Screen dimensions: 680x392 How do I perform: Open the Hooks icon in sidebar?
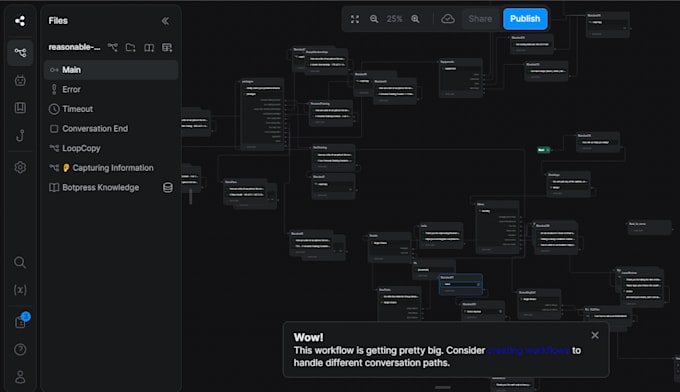tap(20, 135)
